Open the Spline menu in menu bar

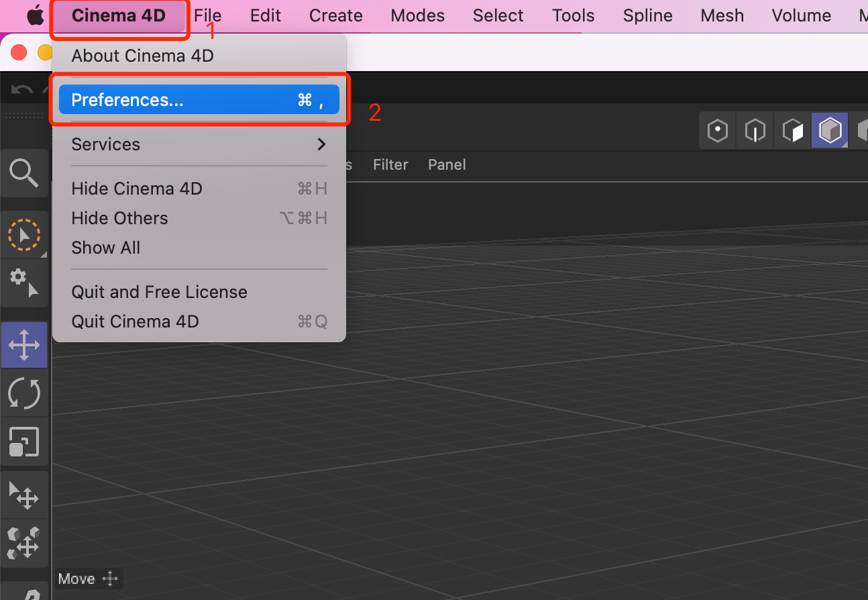[647, 15]
